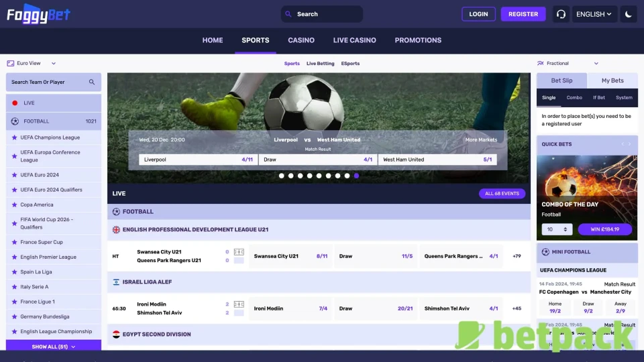This screenshot has width=644, height=362.
Task: Click the Israel flag icon
Action: [x=116, y=282]
